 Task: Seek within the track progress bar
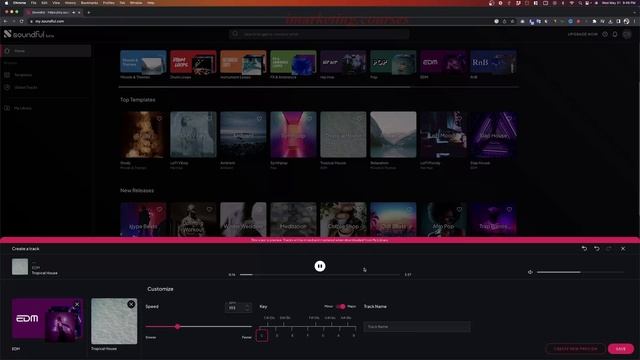pyautogui.click(x=320, y=275)
